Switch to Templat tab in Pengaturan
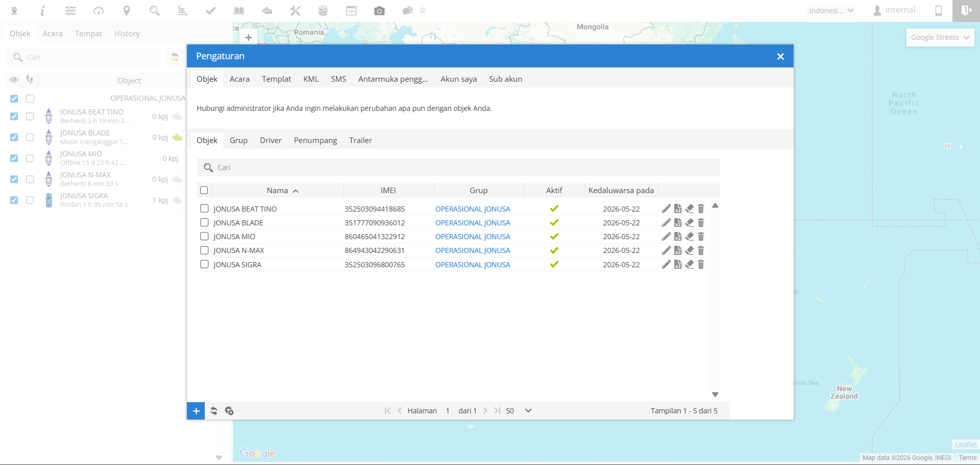The width and height of the screenshot is (980, 465). point(276,79)
